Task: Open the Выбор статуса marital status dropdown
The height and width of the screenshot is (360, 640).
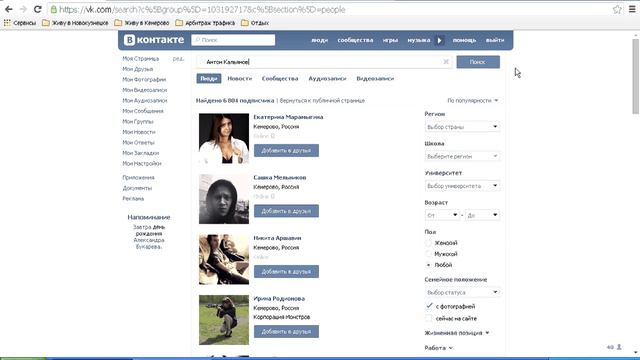Action: [x=462, y=292]
